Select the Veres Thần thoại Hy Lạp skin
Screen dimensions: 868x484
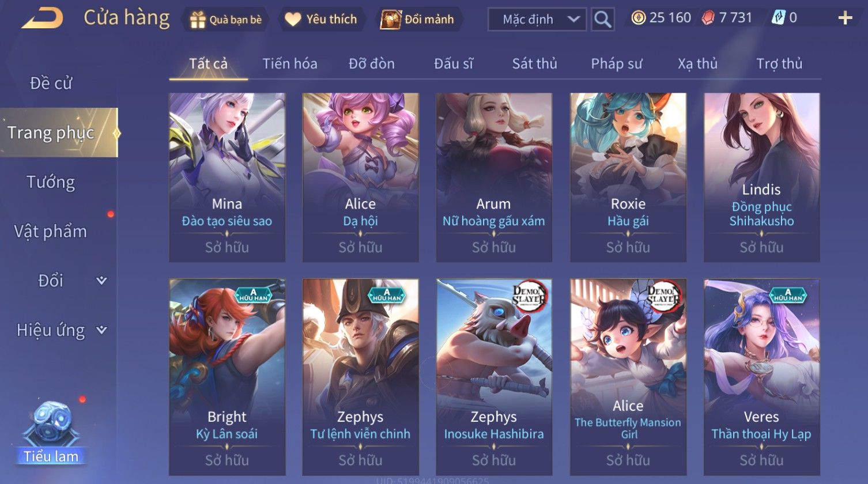coord(761,377)
